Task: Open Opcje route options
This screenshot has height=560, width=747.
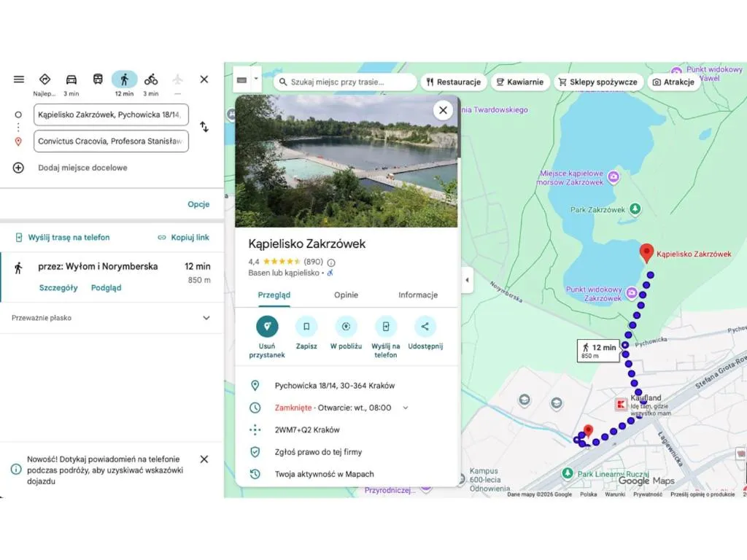Action: (198, 204)
